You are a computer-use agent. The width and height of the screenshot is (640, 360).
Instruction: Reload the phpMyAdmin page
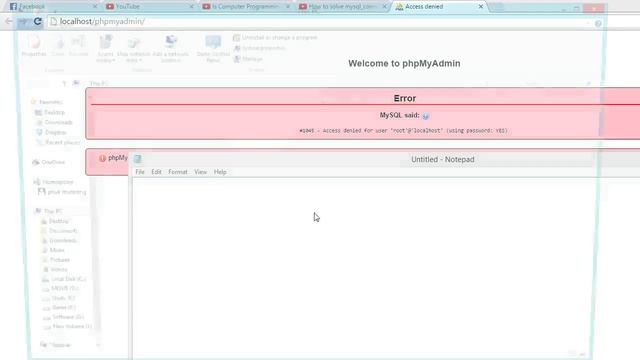[x=38, y=21]
